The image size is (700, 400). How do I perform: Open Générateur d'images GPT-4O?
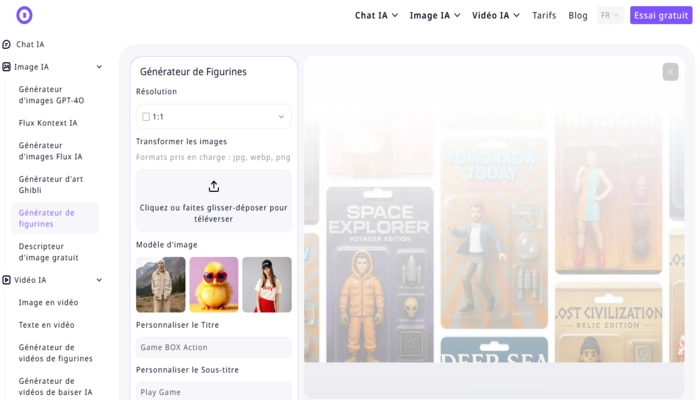click(51, 95)
